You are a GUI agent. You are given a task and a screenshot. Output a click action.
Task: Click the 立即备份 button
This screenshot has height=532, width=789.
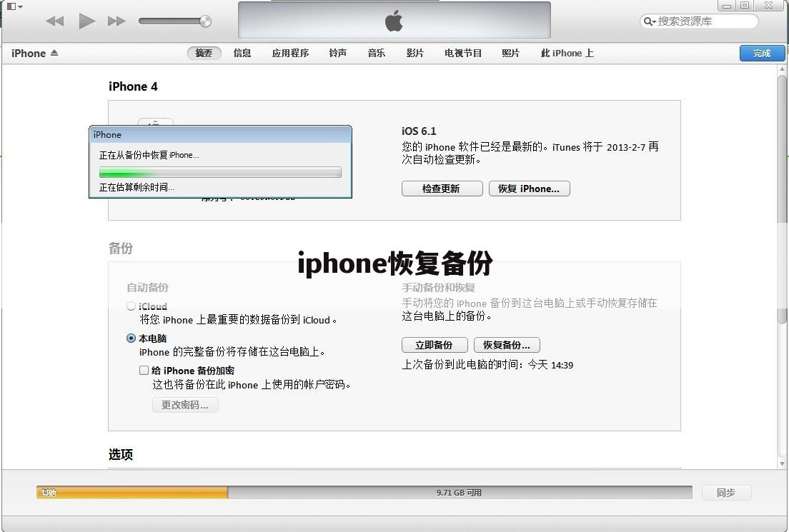(435, 345)
